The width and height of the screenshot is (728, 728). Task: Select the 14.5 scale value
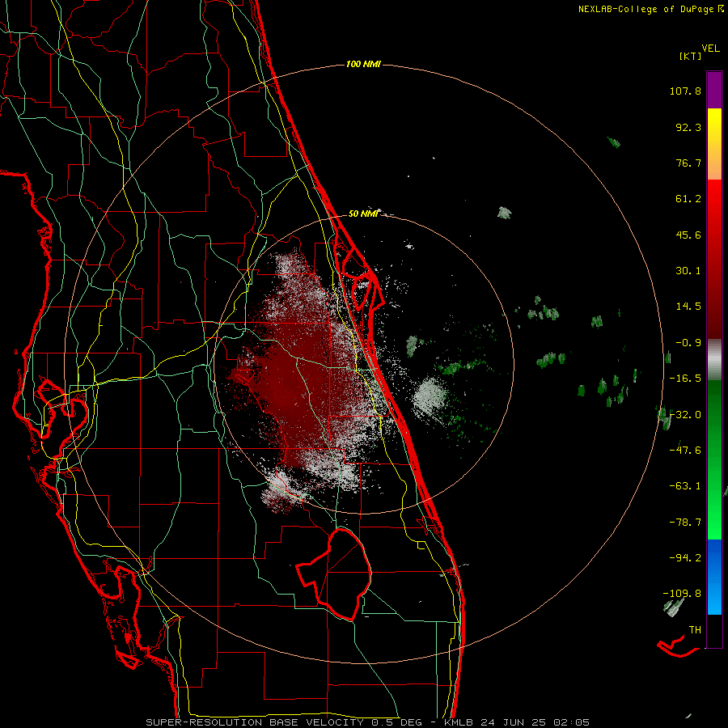click(x=688, y=307)
